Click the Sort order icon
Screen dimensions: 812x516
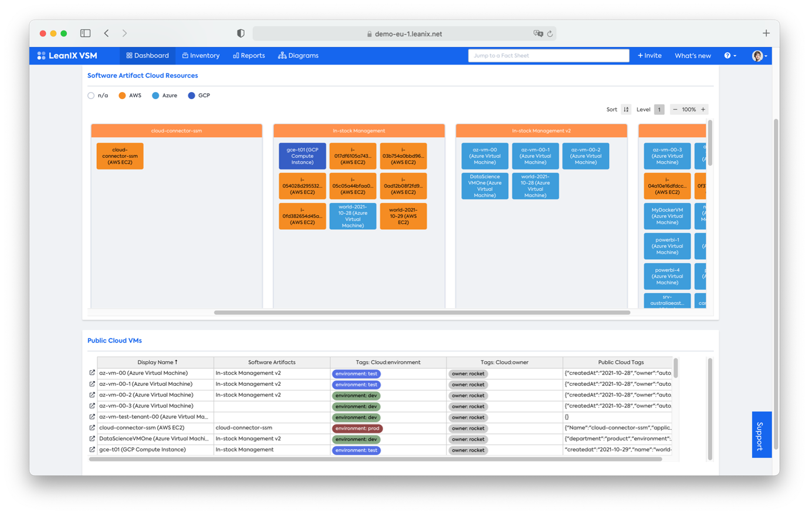(x=626, y=110)
